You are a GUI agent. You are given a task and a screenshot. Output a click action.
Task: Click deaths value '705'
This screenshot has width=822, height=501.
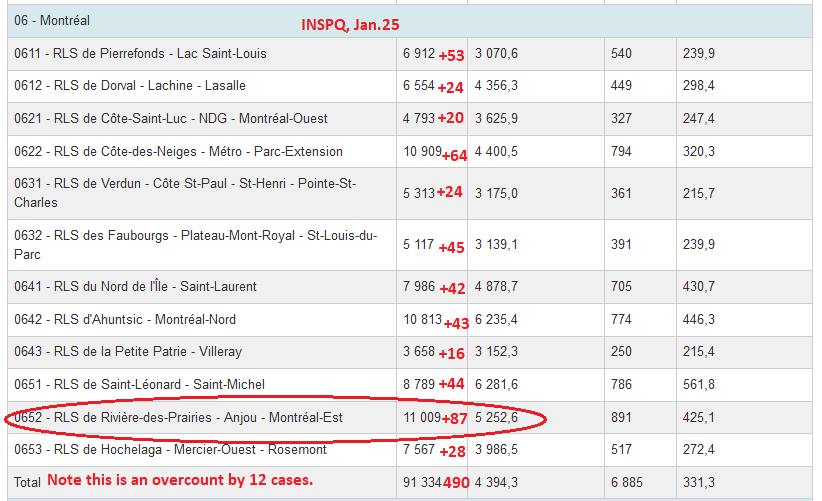pyautogui.click(x=621, y=286)
